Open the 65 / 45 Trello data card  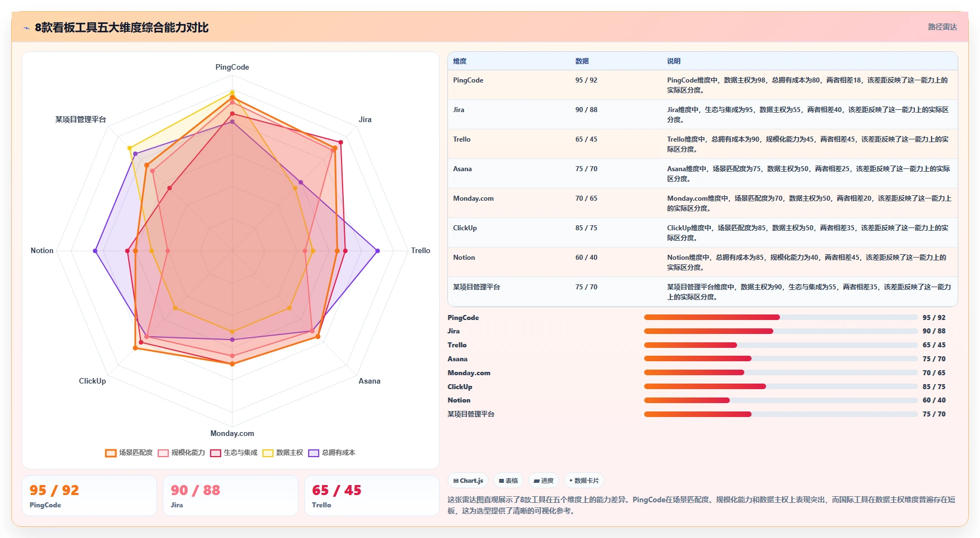coord(372,496)
